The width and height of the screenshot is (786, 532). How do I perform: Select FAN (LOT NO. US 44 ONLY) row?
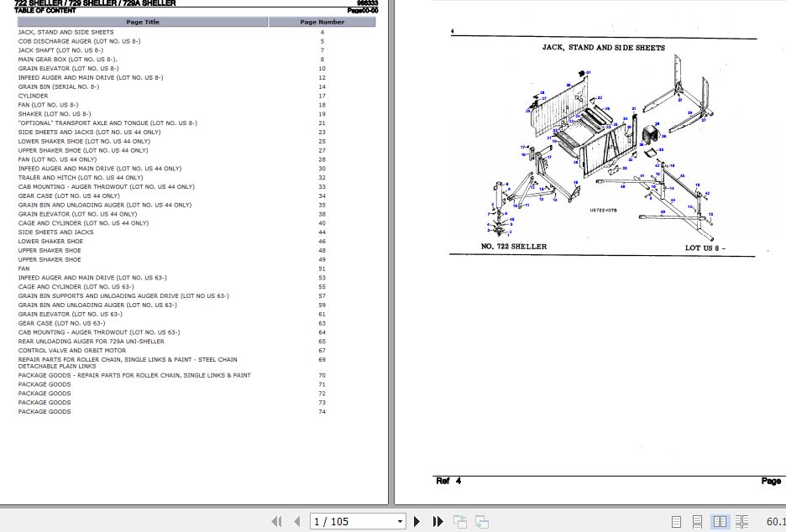[57, 159]
